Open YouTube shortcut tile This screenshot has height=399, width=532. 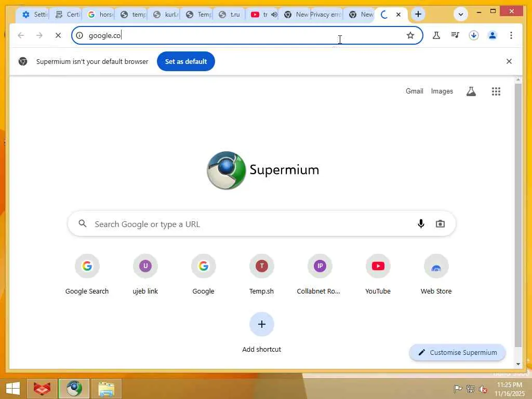[x=378, y=275]
